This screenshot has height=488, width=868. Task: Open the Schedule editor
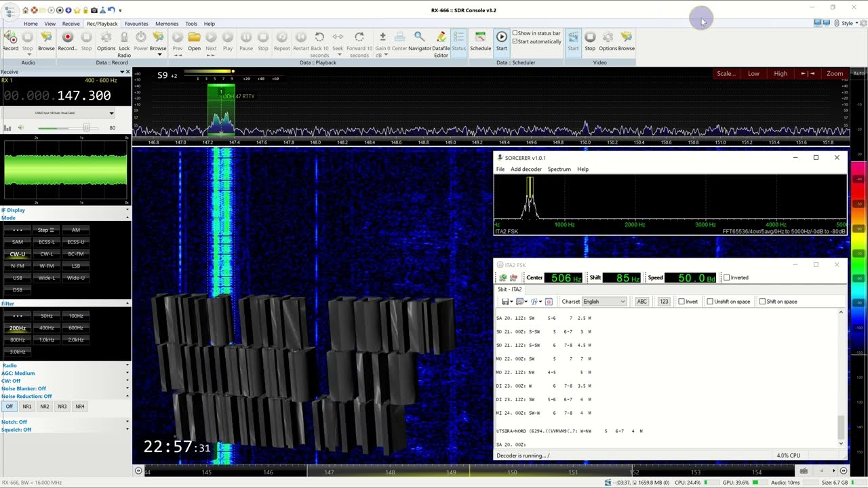(480, 41)
